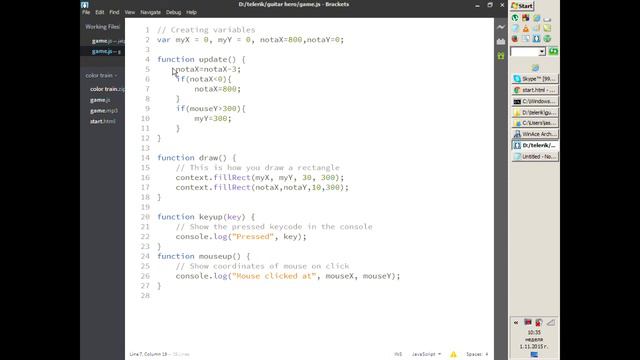The image size is (640, 360).
Task: Toggle the Spaces indentation setting
Action: [474, 354]
